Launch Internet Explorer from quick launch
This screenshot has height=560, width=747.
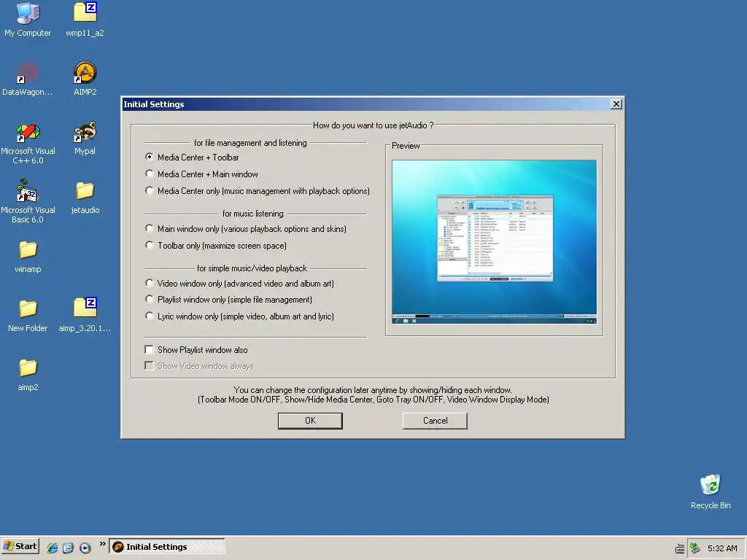point(53,548)
